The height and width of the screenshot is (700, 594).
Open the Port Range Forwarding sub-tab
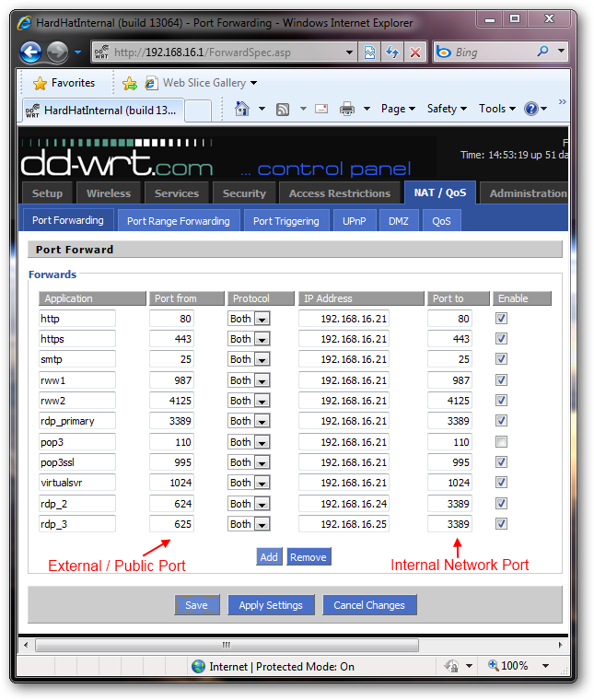click(179, 221)
